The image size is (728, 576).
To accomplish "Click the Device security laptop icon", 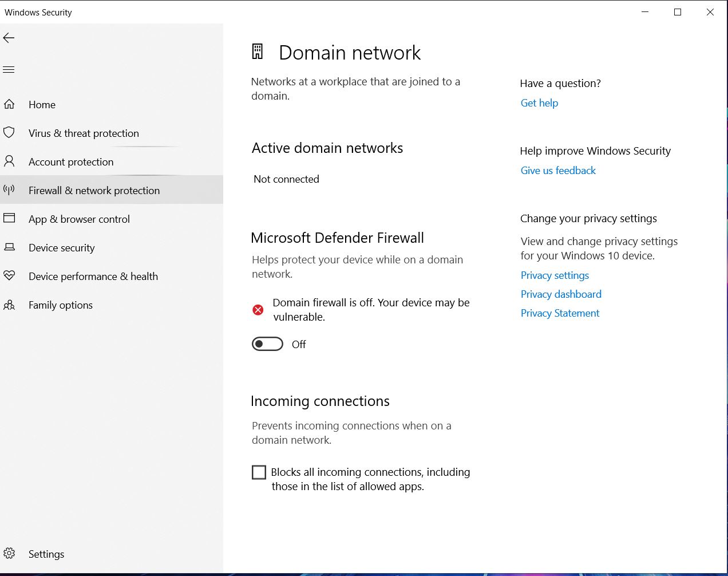I will (x=9, y=247).
